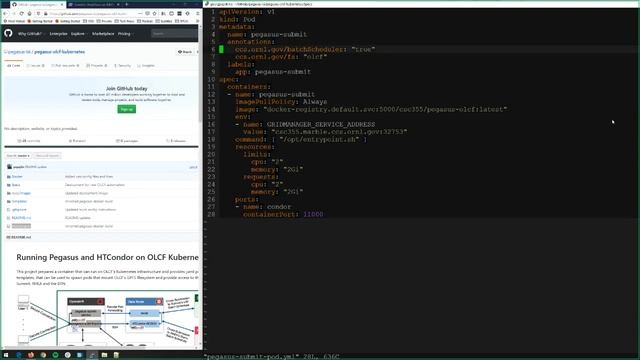640x360 pixels.
Task: Click the image line with docker-registry URL
Action: [x=371, y=109]
